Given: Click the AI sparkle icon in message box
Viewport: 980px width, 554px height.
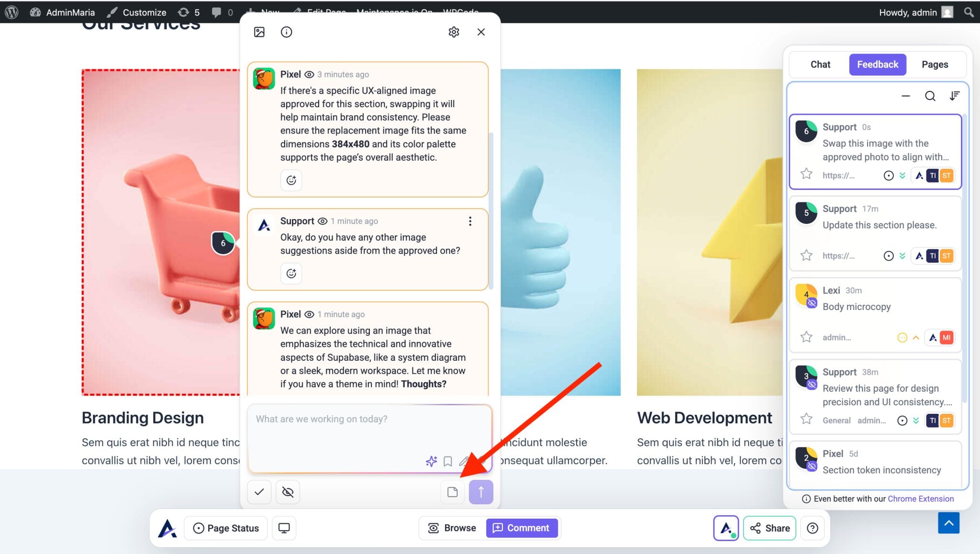Looking at the screenshot, I should [x=431, y=461].
